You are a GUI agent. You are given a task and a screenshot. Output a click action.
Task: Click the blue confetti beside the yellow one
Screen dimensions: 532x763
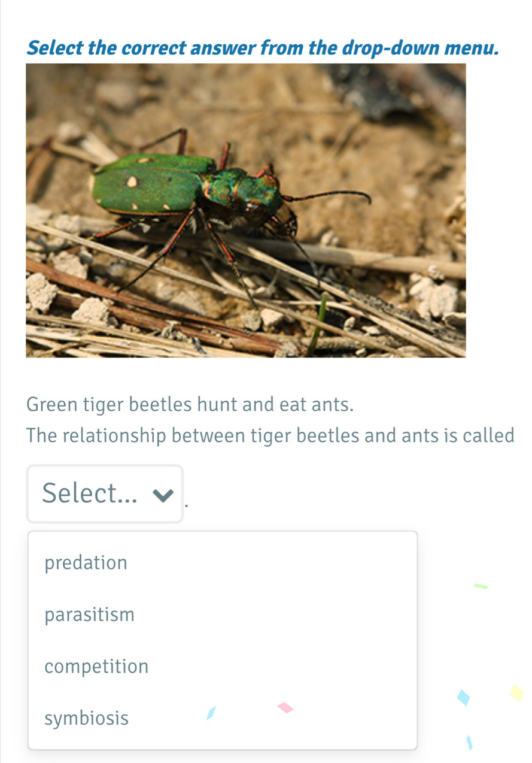(x=464, y=698)
